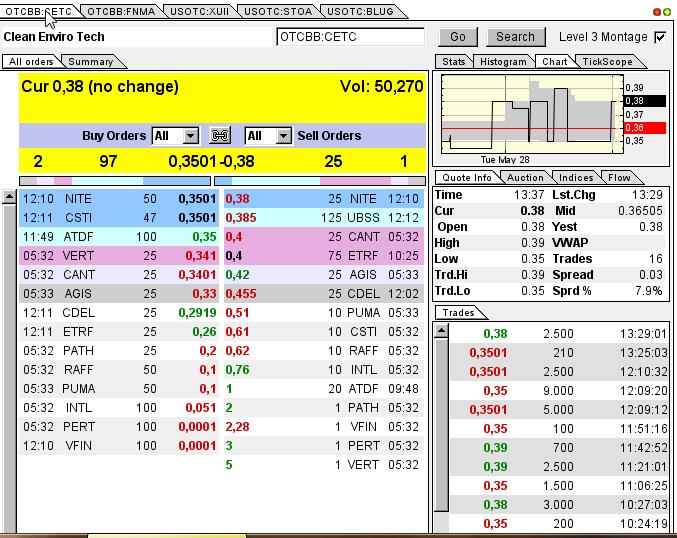Select OTCBB:CETC tab
Viewport: 677px width, 538px height.
tap(39, 12)
